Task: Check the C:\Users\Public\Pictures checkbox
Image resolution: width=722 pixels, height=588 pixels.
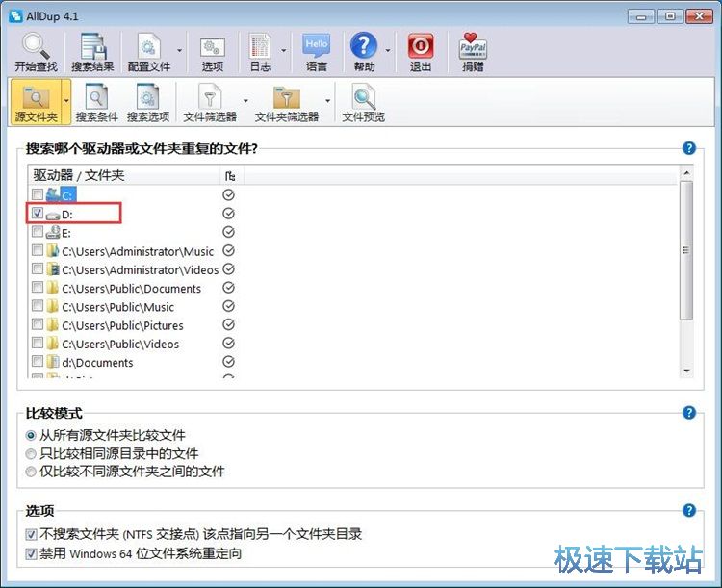Action: [x=38, y=324]
